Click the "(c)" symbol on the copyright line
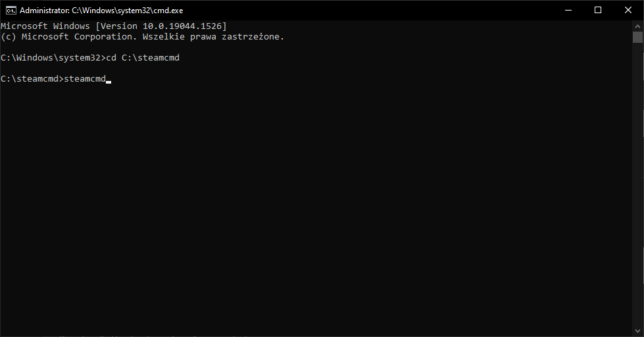644x337 pixels. 9,37
